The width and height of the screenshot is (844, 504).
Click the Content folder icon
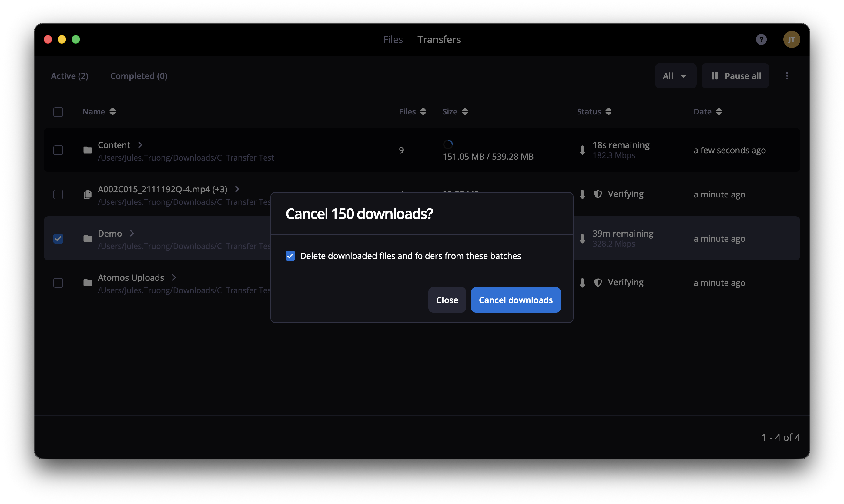pos(88,150)
